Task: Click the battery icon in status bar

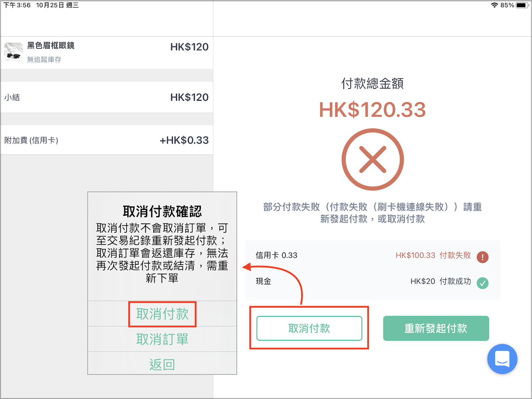Action: pos(522,5)
